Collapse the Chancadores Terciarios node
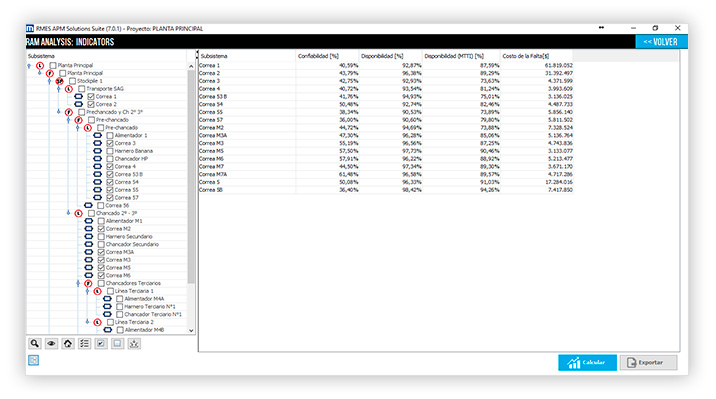This screenshot has height=399, width=716. pyautogui.click(x=78, y=283)
